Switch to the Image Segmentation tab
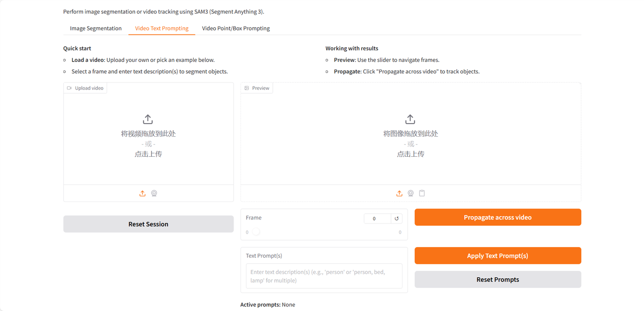Image resolution: width=644 pixels, height=311 pixels. pyautogui.click(x=96, y=28)
